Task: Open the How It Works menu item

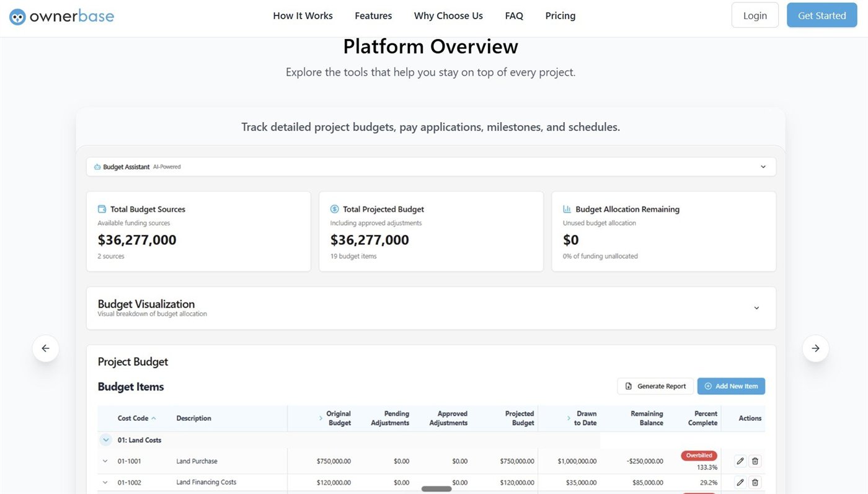Action: point(303,16)
